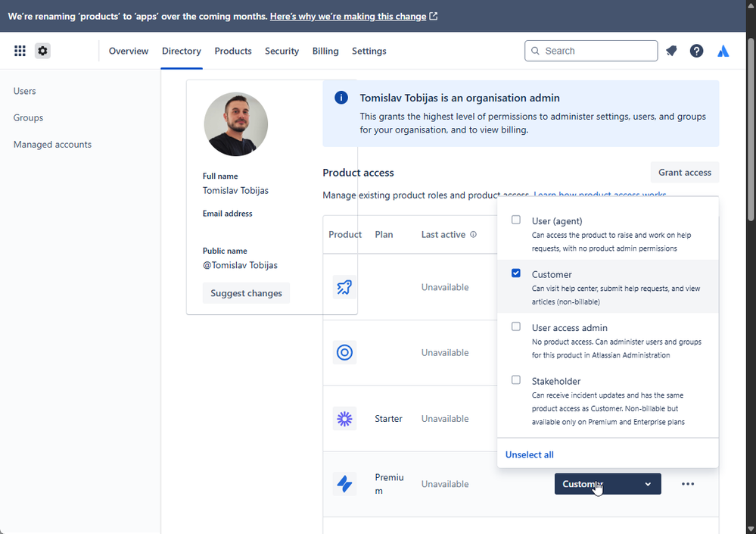The image size is (756, 534).
Task: Open the Security tab
Action: 282,51
